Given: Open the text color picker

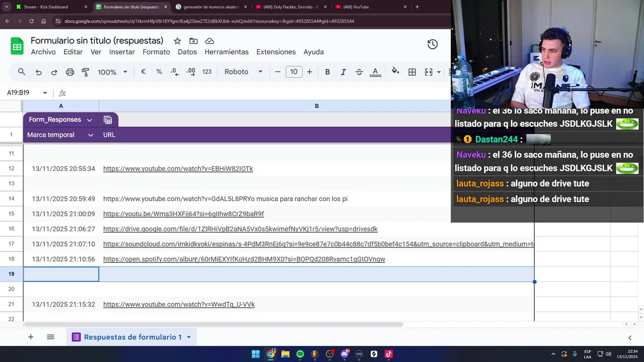Looking at the screenshot, I should point(375,72).
